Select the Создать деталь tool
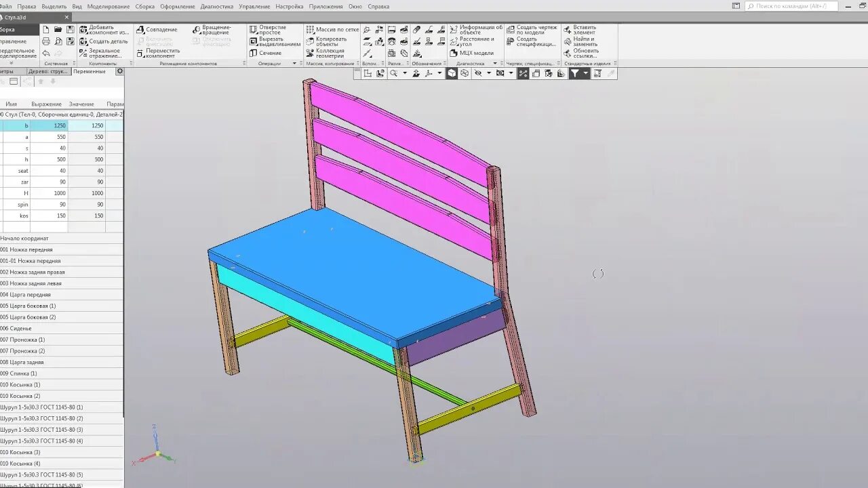This screenshot has height=488, width=868. pos(104,41)
